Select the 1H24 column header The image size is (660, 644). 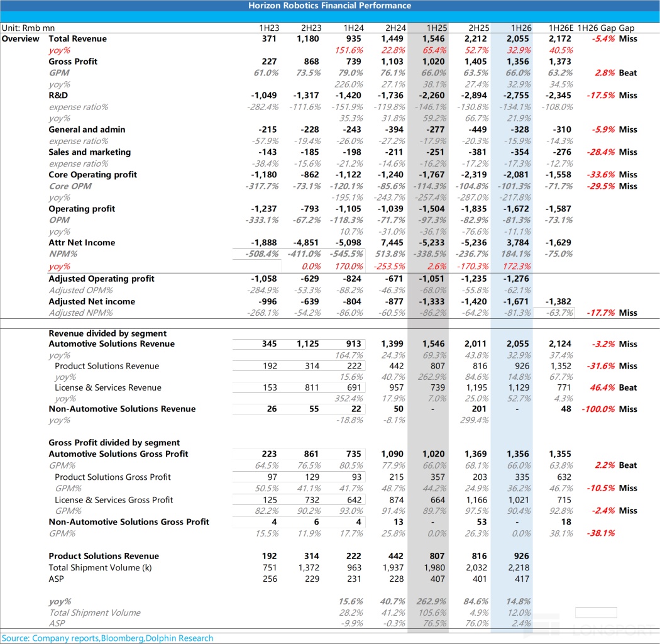pos(353,28)
